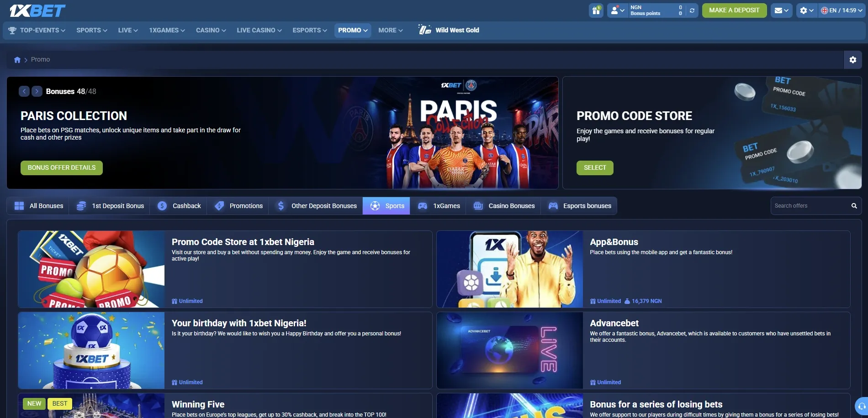
Task: Select the All Bonuses tab
Action: pos(38,206)
